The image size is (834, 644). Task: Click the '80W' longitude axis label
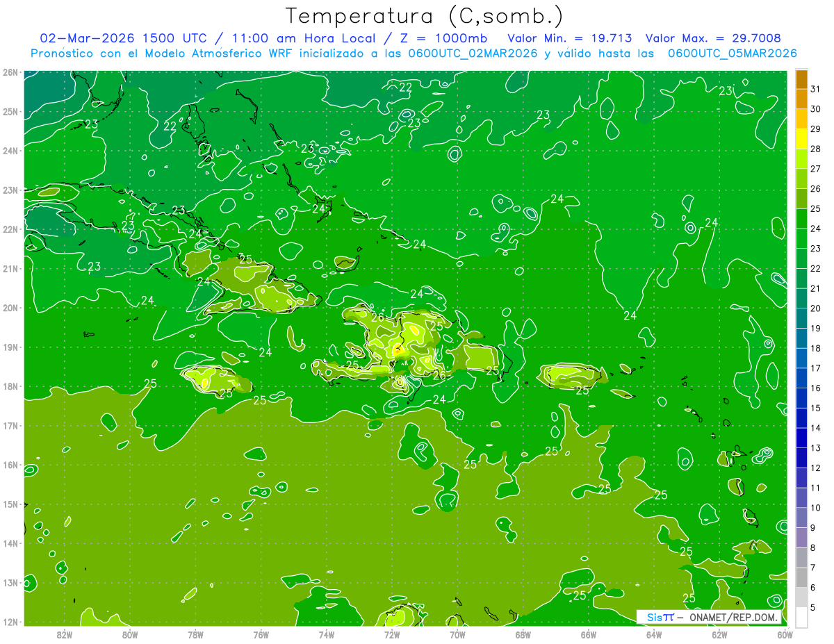130,634
